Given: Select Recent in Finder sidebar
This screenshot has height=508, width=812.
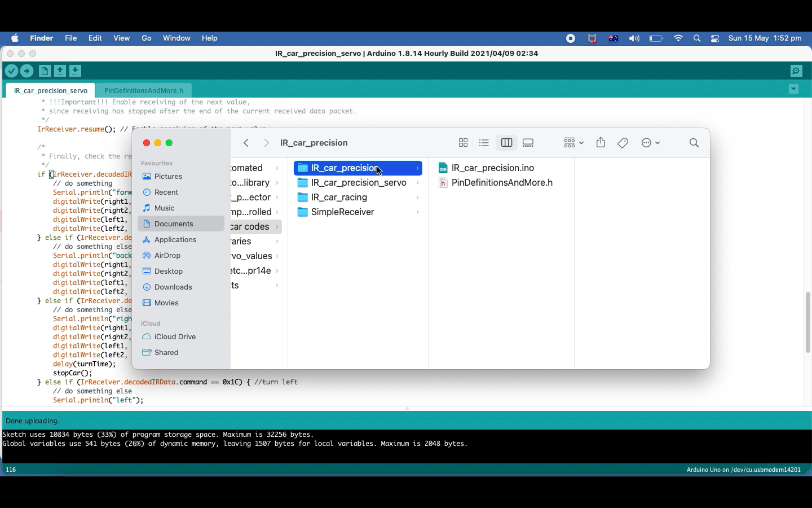Looking at the screenshot, I should click(x=180, y=192).
